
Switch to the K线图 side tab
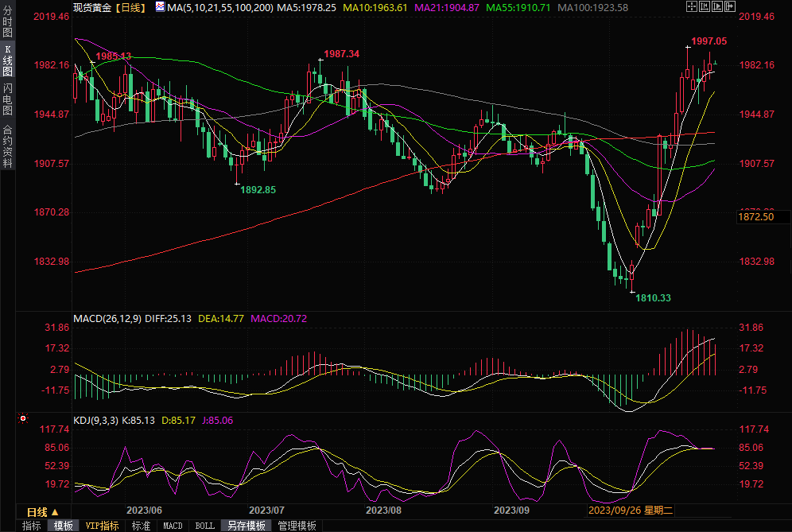click(x=7, y=61)
